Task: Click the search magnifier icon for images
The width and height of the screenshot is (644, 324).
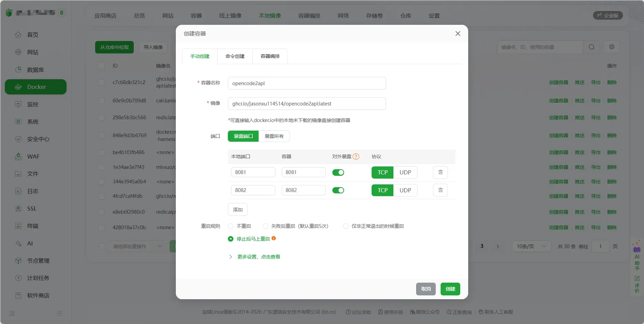Action: (x=592, y=47)
